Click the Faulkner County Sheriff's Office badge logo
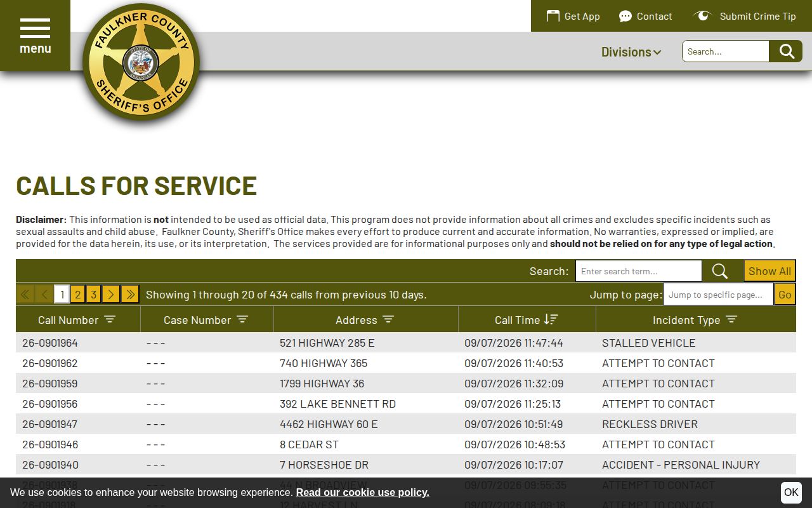812x508 pixels. 141,62
